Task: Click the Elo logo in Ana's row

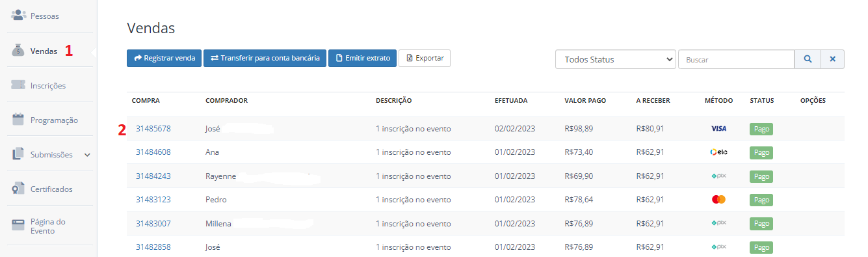Action: pyautogui.click(x=718, y=152)
